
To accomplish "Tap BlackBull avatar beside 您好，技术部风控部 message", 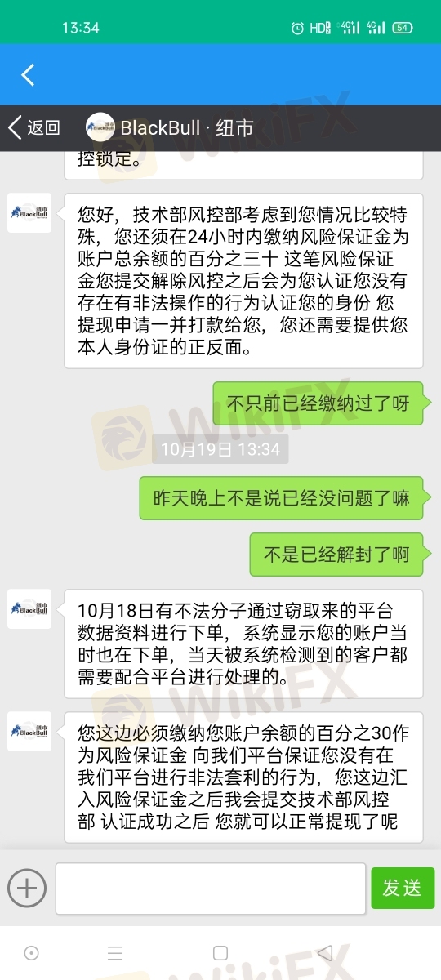I will tap(29, 213).
